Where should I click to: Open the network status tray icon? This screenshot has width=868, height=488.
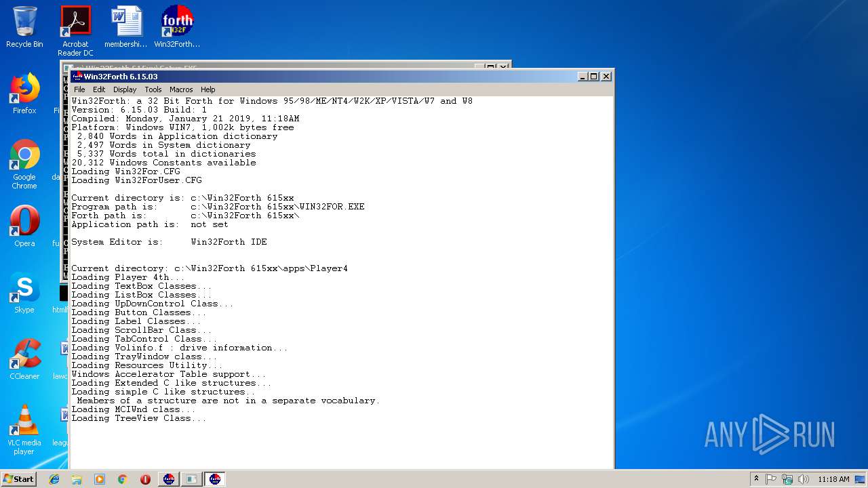787,479
